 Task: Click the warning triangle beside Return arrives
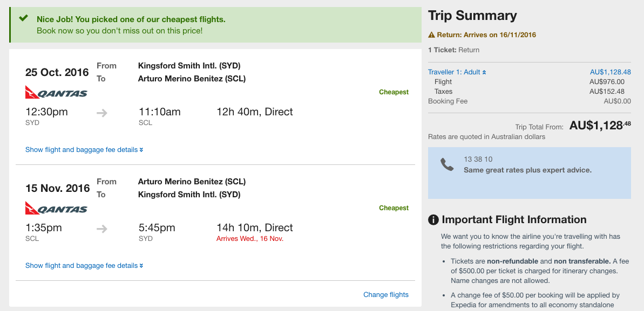tap(431, 35)
